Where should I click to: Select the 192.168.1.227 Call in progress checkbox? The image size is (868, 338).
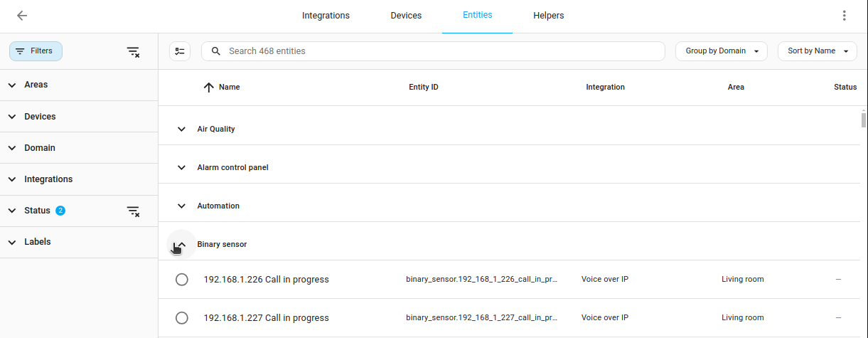181,318
